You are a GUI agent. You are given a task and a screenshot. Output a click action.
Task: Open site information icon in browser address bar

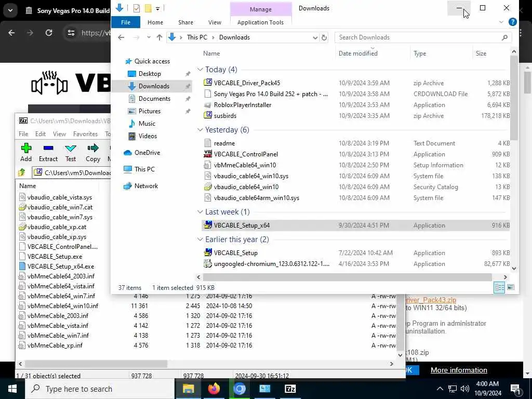point(71,33)
